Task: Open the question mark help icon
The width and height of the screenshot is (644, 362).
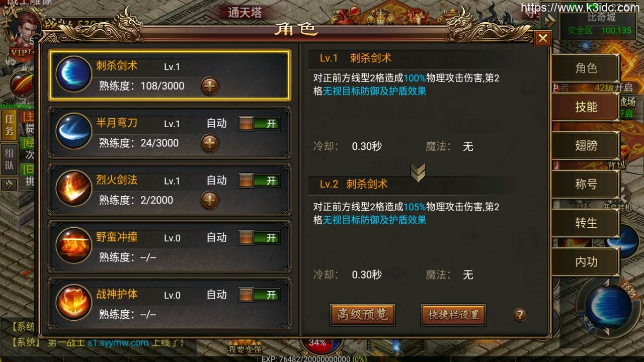Action: pyautogui.click(x=520, y=315)
